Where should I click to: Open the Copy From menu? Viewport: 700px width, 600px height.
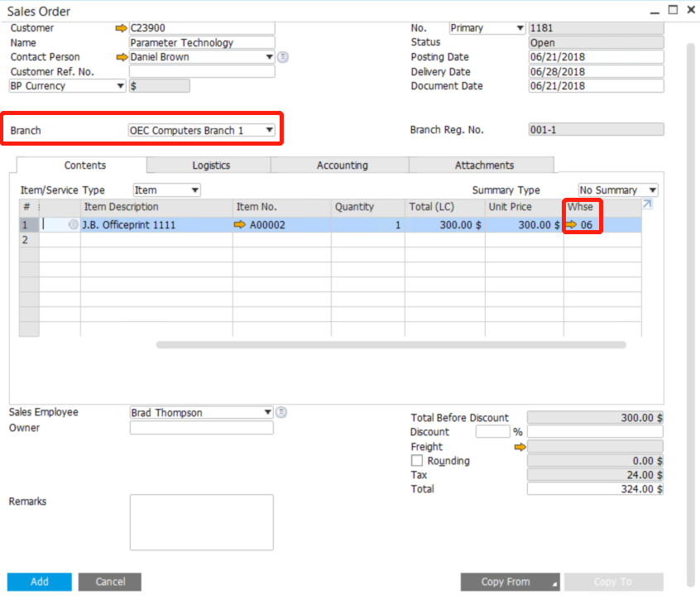coord(510,581)
